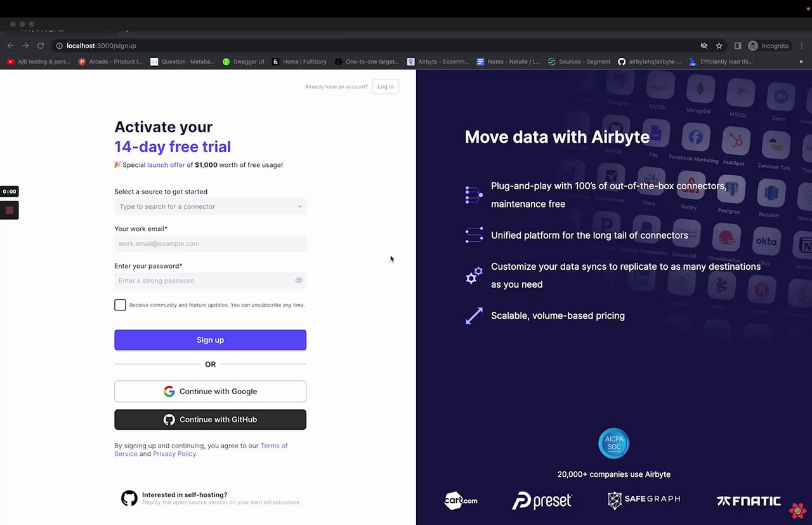Click the "Already have an account?" text

(336, 87)
